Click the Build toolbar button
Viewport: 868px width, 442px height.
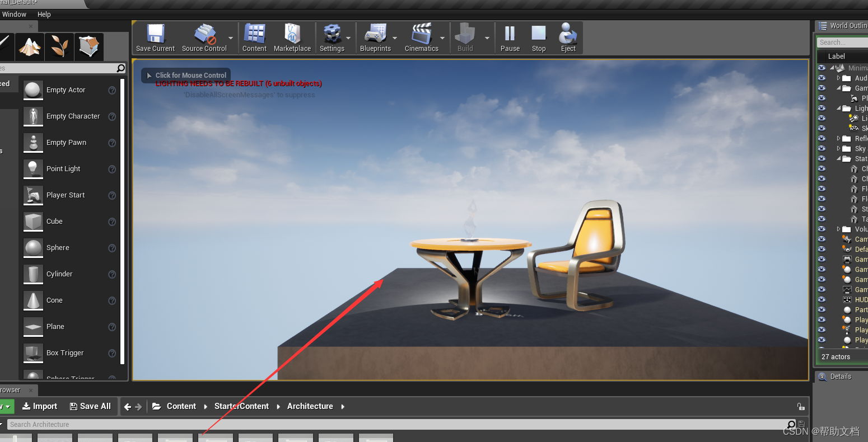pos(465,38)
